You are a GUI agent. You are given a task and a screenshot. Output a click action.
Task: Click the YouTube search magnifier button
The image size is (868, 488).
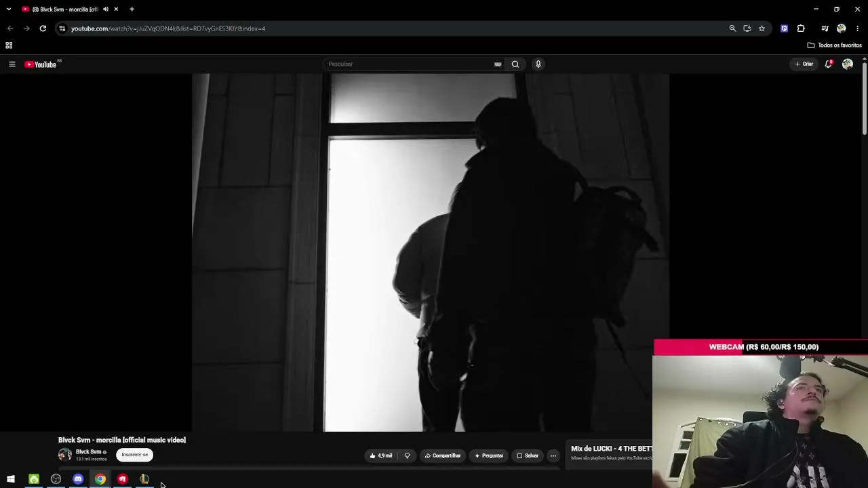pyautogui.click(x=515, y=64)
